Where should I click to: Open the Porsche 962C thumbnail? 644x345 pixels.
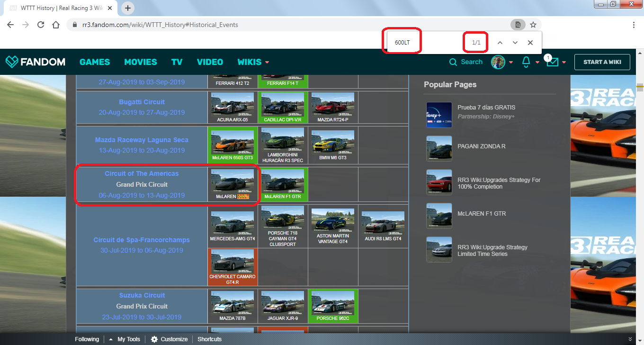point(333,303)
